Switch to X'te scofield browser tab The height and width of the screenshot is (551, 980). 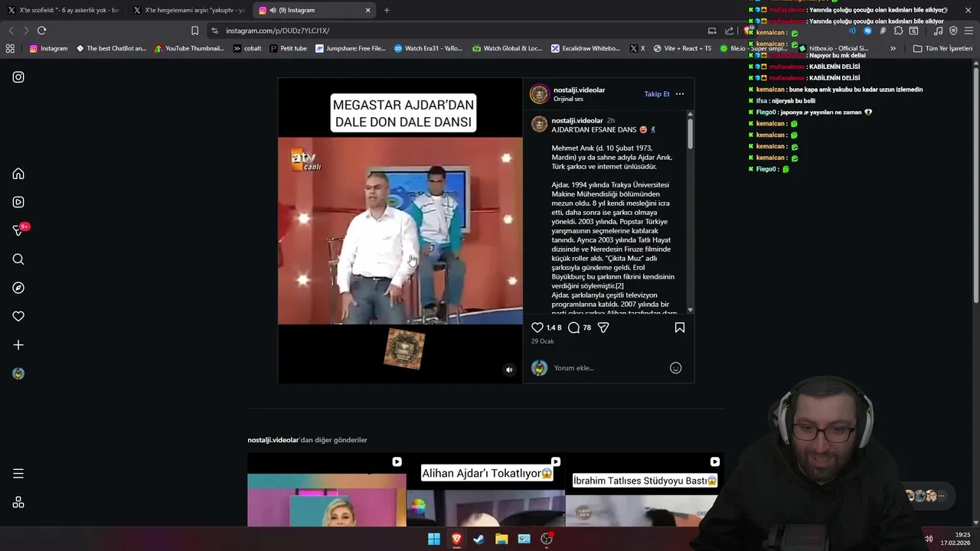[63, 10]
